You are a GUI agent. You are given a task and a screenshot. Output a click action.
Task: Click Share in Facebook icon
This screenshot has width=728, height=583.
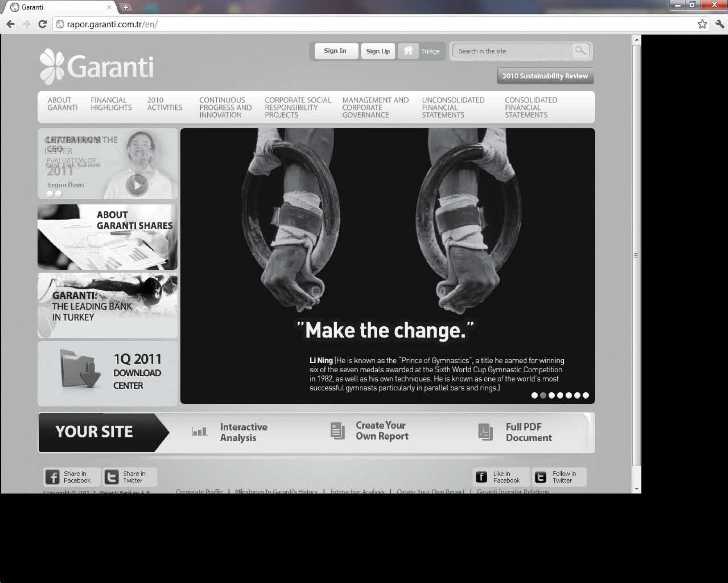coord(52,477)
